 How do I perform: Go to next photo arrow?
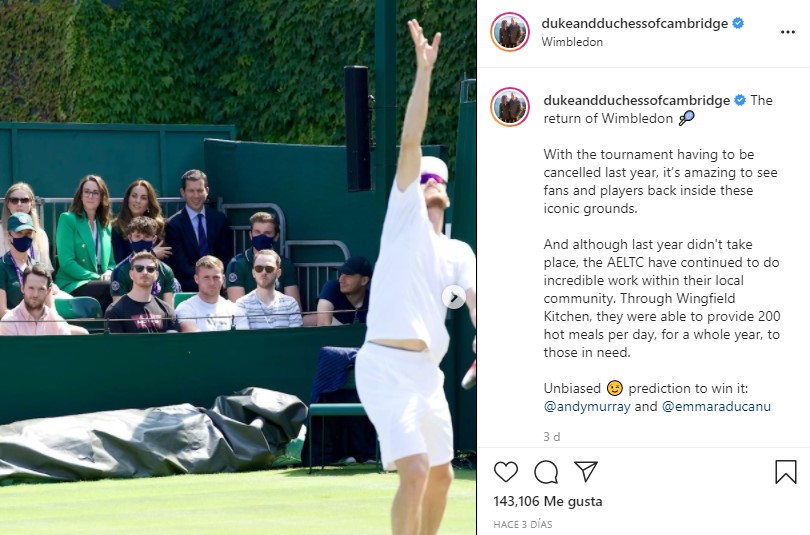point(454,297)
